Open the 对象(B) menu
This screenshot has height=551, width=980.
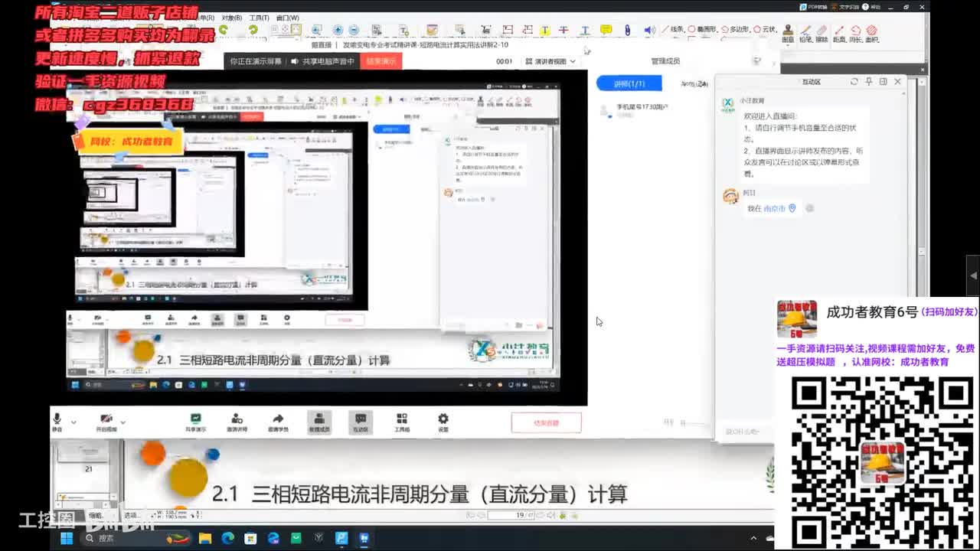pos(231,18)
